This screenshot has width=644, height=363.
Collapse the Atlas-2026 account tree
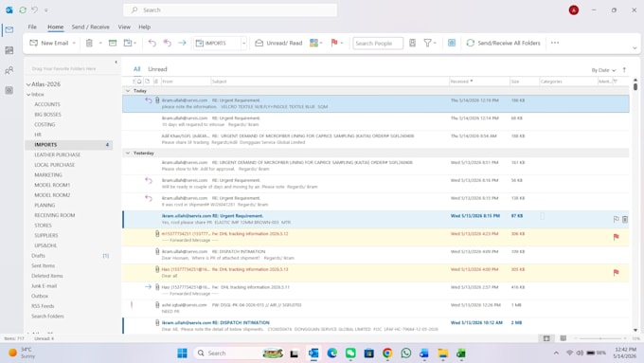point(28,84)
